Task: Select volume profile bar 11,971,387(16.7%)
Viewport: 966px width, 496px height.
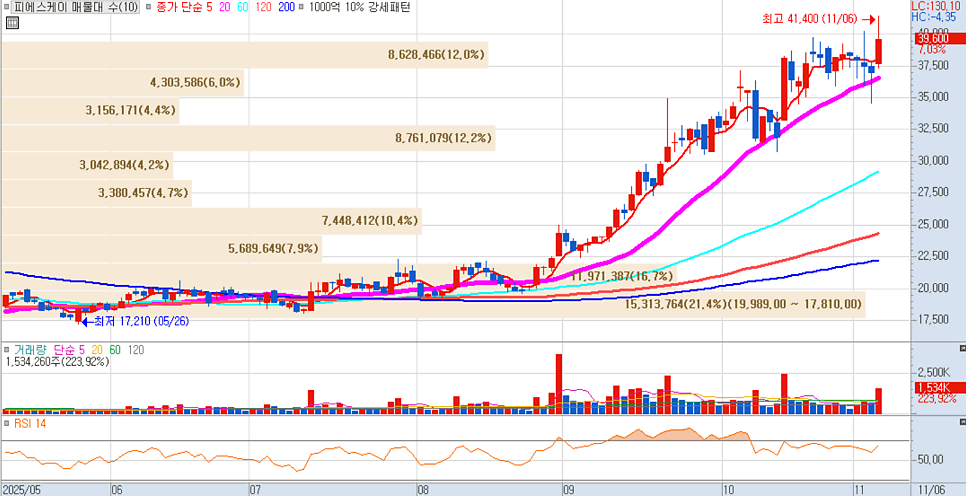Action: [339, 276]
